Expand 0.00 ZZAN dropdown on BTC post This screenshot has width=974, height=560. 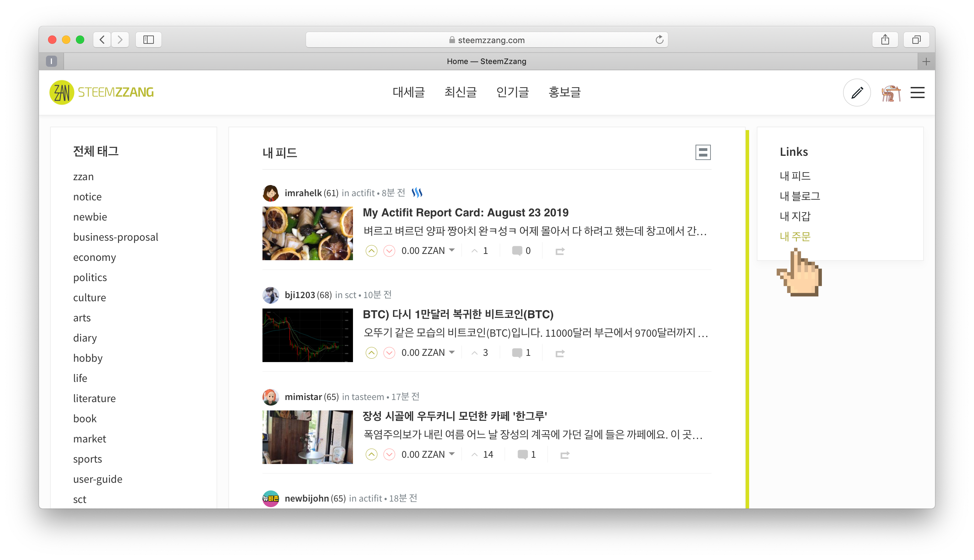point(452,352)
